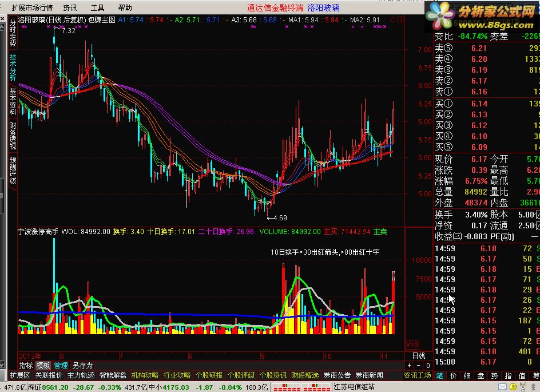Click the 管理 button
Image resolution: width=540 pixels, height=392 pixels.
61,366
